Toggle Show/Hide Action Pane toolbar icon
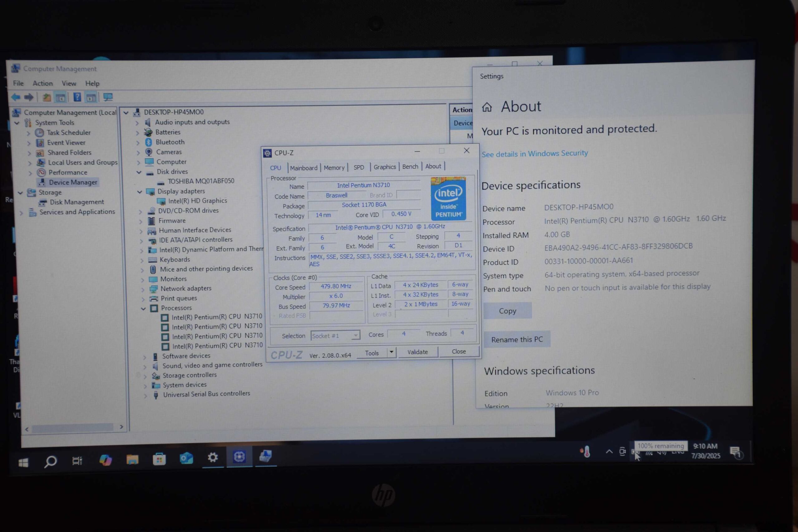 coord(91,98)
